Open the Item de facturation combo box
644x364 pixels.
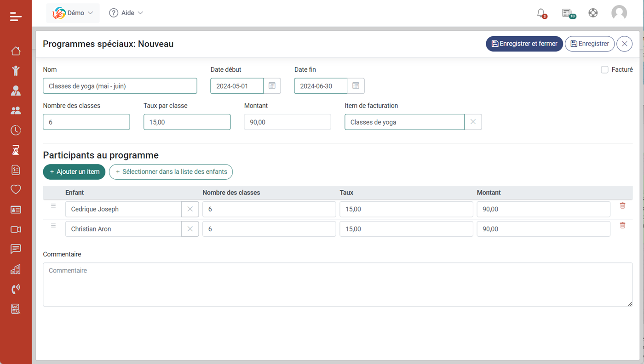coord(404,122)
